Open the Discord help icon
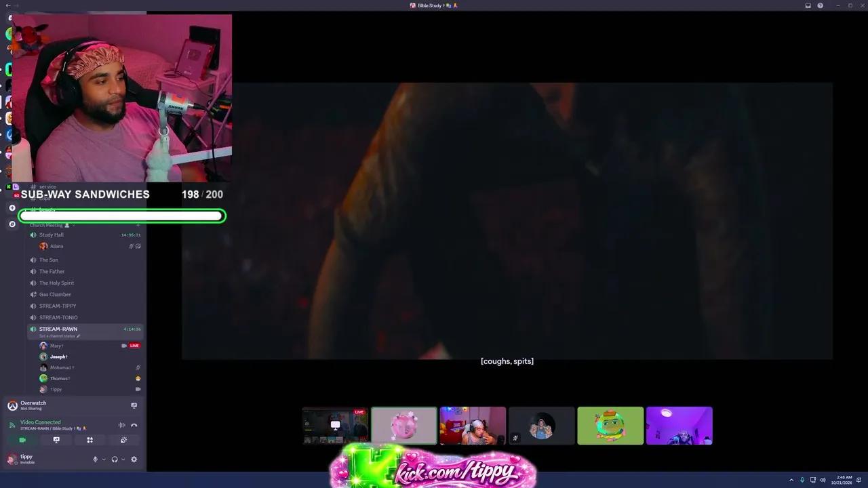The width and height of the screenshot is (868, 488). [x=820, y=5]
